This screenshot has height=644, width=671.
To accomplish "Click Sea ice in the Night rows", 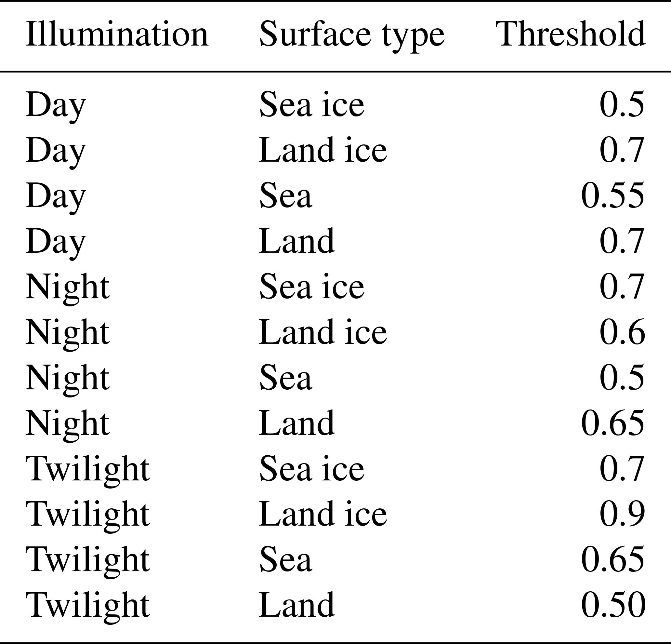I will tap(311, 286).
